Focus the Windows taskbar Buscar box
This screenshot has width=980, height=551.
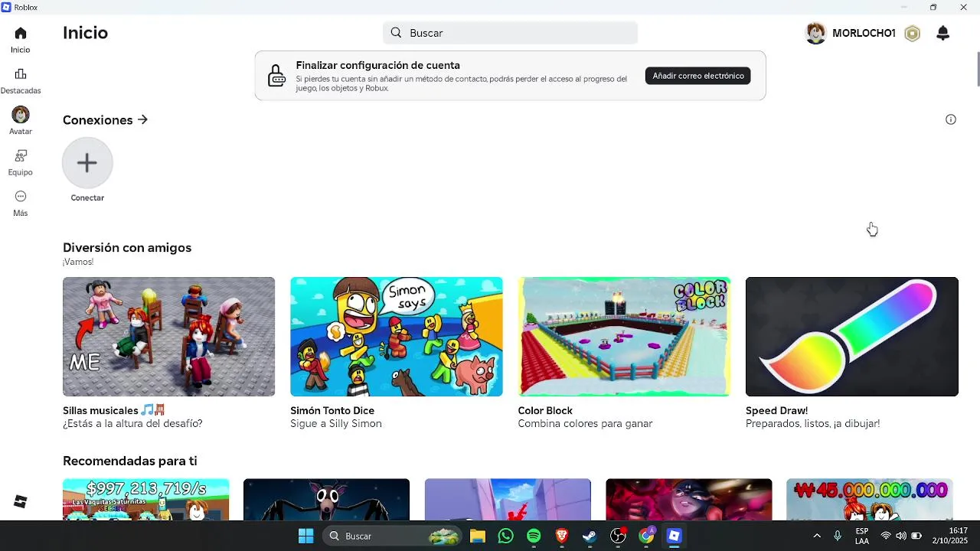point(394,536)
